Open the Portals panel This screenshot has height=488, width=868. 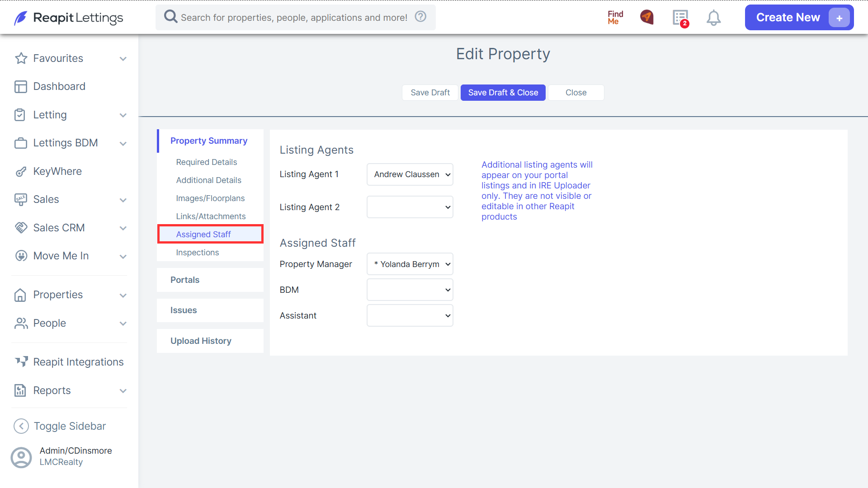click(210, 280)
